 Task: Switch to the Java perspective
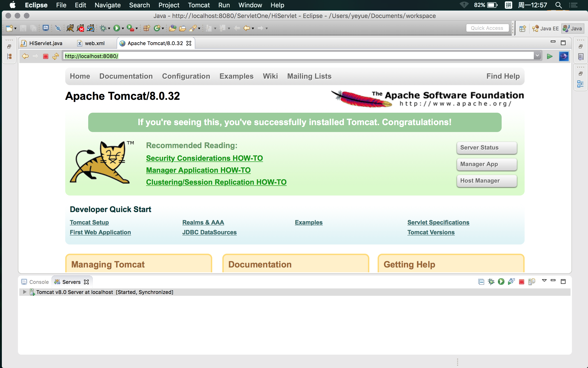point(573,29)
